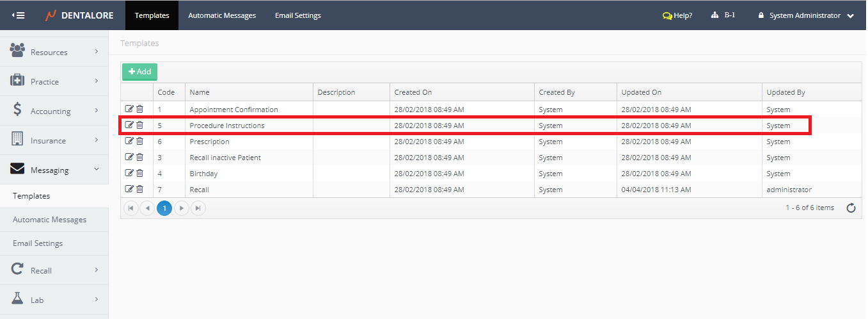Screen dimensions: 868x319
Task: Click the green Add button
Action: [x=139, y=72]
